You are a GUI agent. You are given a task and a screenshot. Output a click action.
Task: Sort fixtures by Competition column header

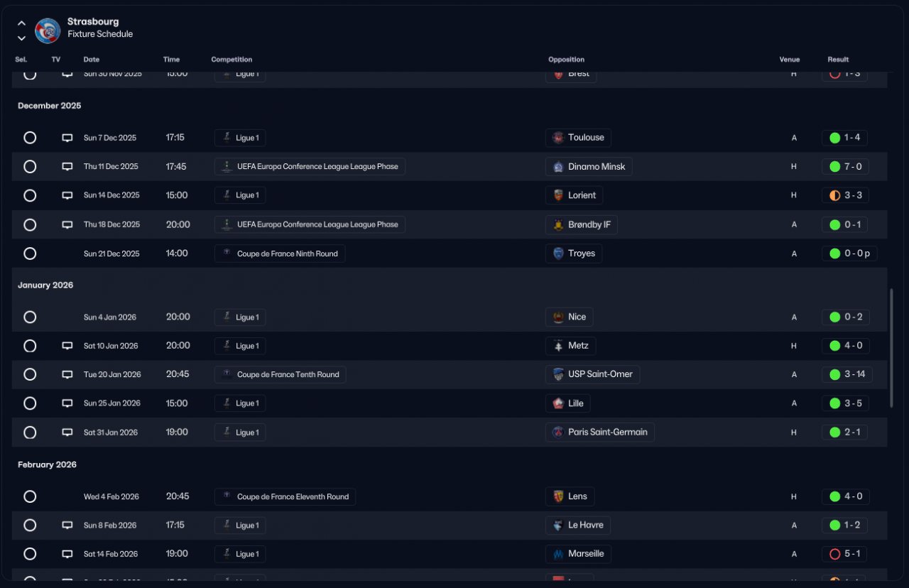232,60
